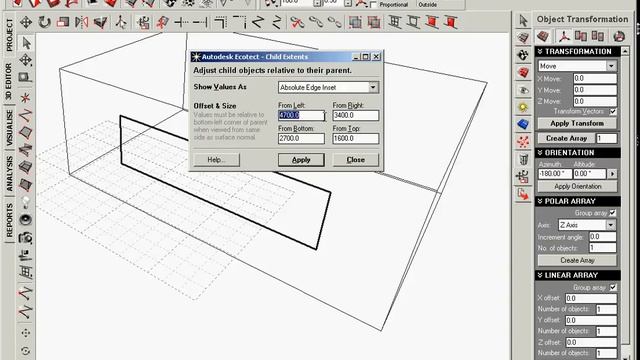
Task: Click the red export arrow panel icon
Action: pos(523,194)
